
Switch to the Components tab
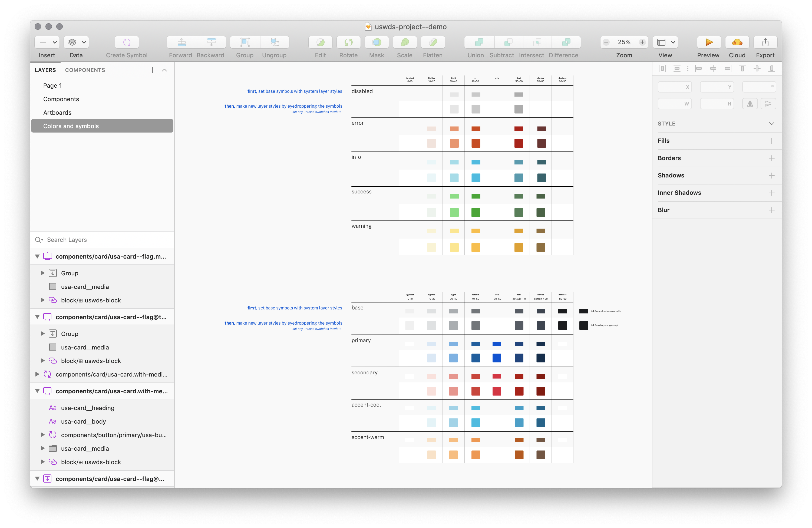tap(85, 70)
